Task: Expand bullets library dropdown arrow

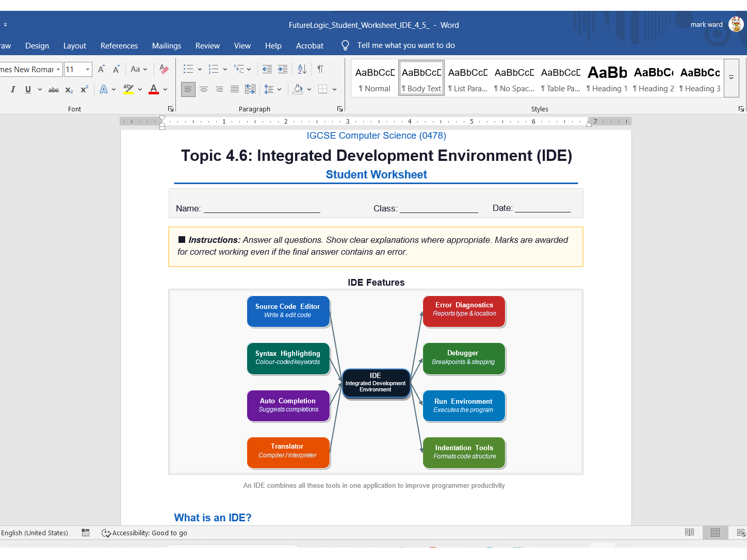Action: click(x=200, y=69)
